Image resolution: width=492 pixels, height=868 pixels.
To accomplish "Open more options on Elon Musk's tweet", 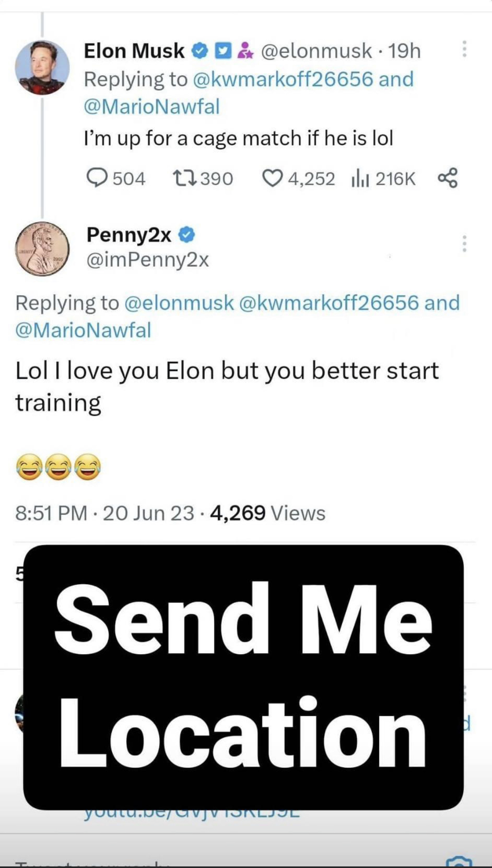I will pos(464,49).
